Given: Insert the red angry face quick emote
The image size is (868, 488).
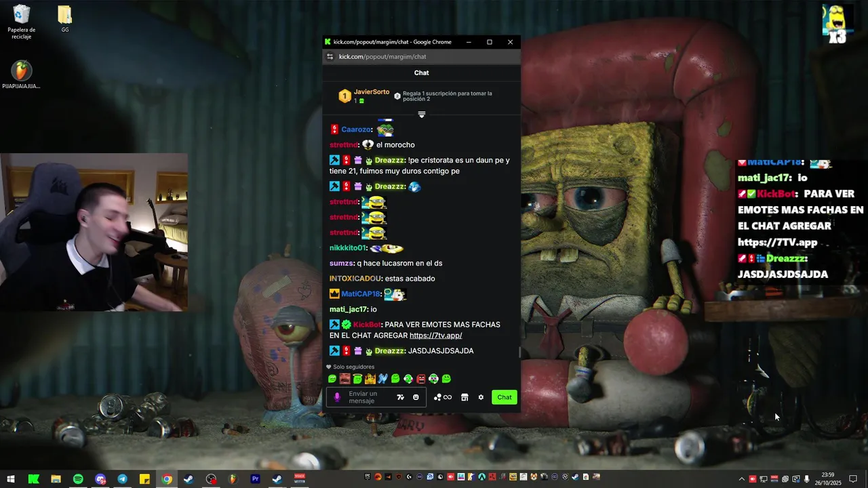Looking at the screenshot, I should (x=420, y=379).
